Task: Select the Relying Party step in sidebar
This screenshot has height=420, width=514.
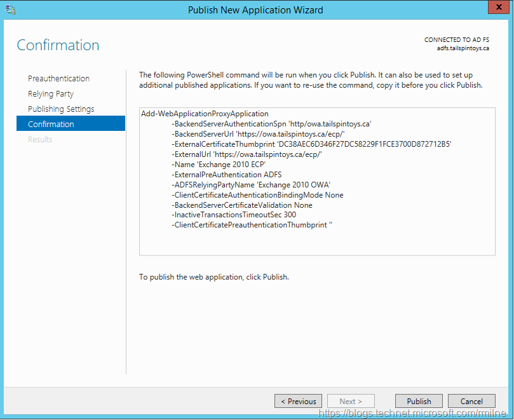Action: pyautogui.click(x=51, y=93)
